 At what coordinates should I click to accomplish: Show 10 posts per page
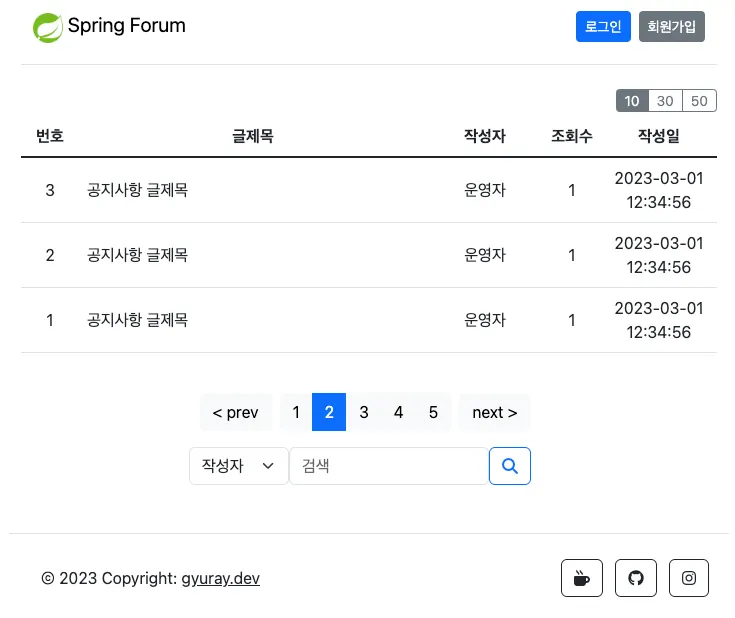pos(632,101)
